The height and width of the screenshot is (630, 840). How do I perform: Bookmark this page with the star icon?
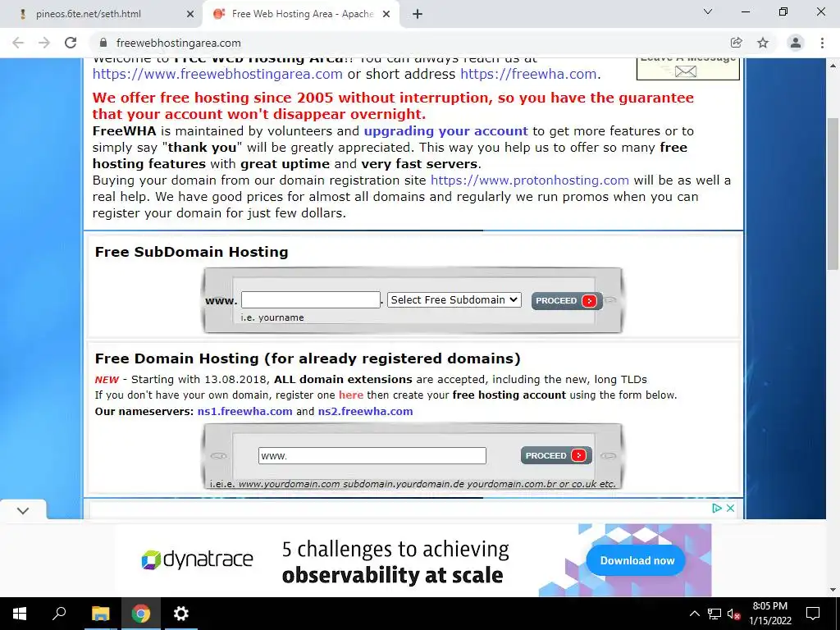pos(763,43)
